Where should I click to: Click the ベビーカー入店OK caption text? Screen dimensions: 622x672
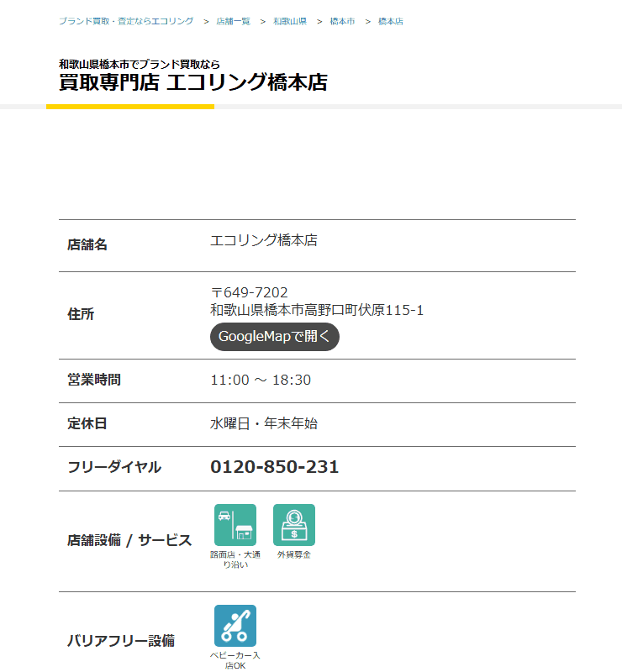coord(235,660)
